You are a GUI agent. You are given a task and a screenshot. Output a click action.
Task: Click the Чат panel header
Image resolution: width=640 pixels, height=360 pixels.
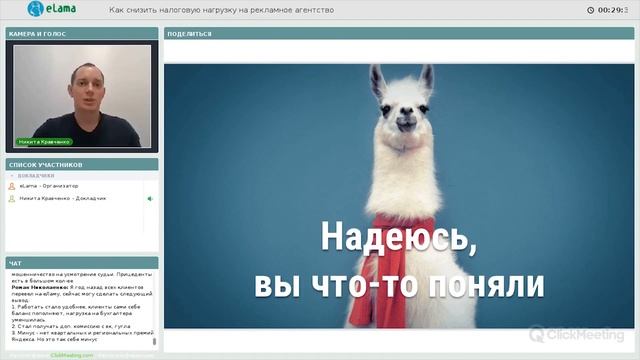tap(82, 263)
